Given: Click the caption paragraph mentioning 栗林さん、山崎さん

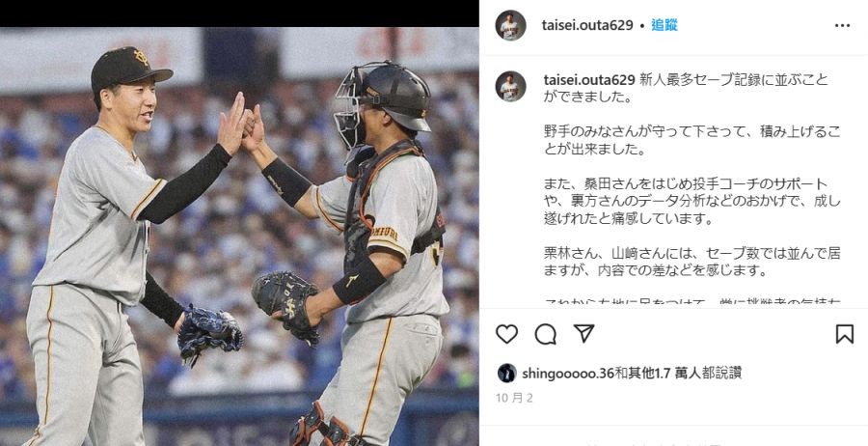Looking at the screenshot, I should 692,262.
